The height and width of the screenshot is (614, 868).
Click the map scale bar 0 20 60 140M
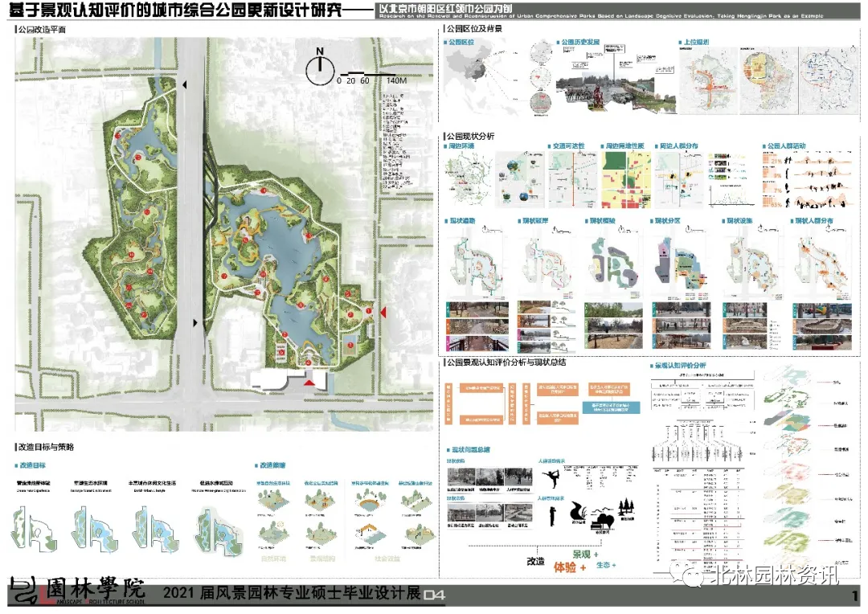(x=373, y=77)
